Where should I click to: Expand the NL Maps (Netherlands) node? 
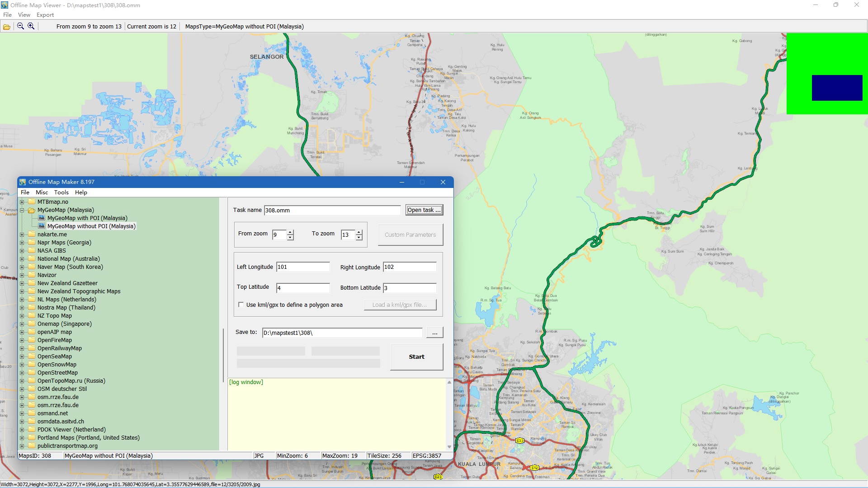pyautogui.click(x=22, y=300)
